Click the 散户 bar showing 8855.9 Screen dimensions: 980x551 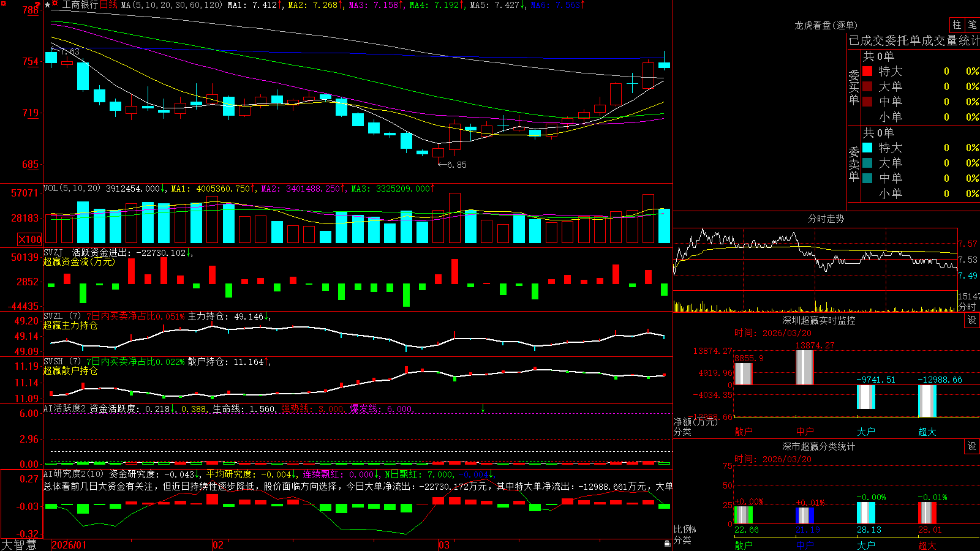(744, 374)
